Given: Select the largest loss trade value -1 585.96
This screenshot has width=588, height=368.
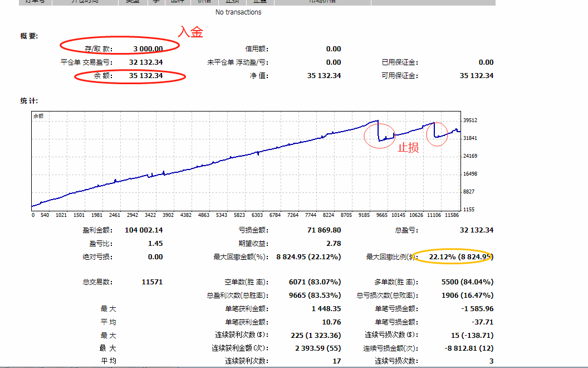Looking at the screenshot, I should [477, 309].
